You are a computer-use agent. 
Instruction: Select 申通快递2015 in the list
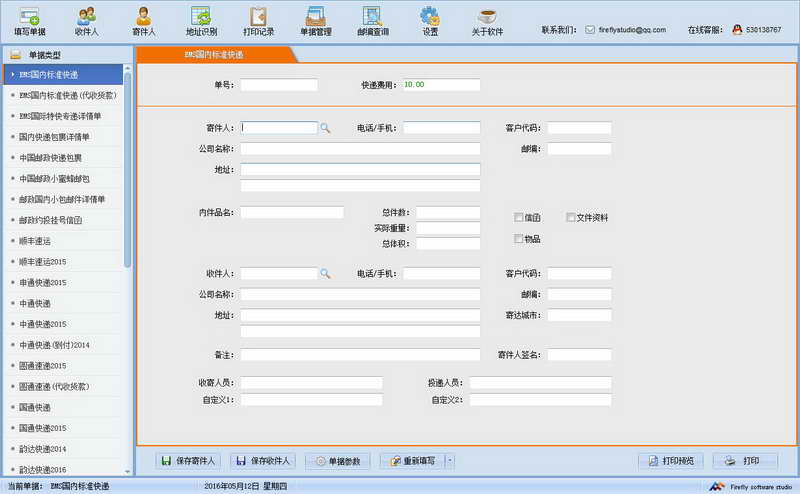(63, 282)
